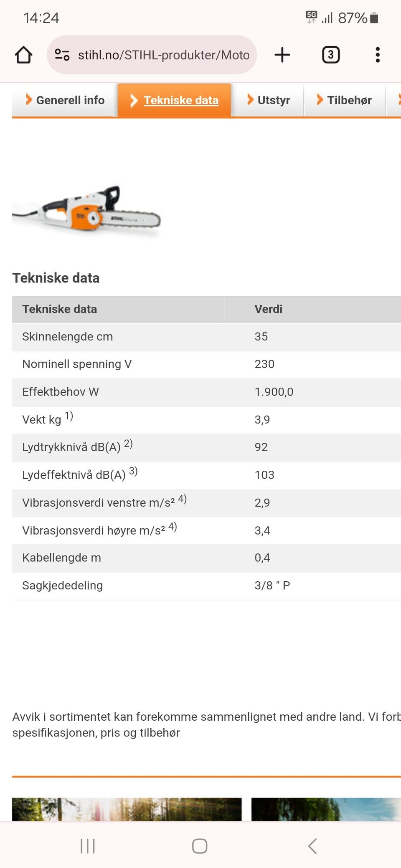Image resolution: width=401 pixels, height=868 pixels.
Task: Open the browser three-dot menu
Action: click(378, 55)
